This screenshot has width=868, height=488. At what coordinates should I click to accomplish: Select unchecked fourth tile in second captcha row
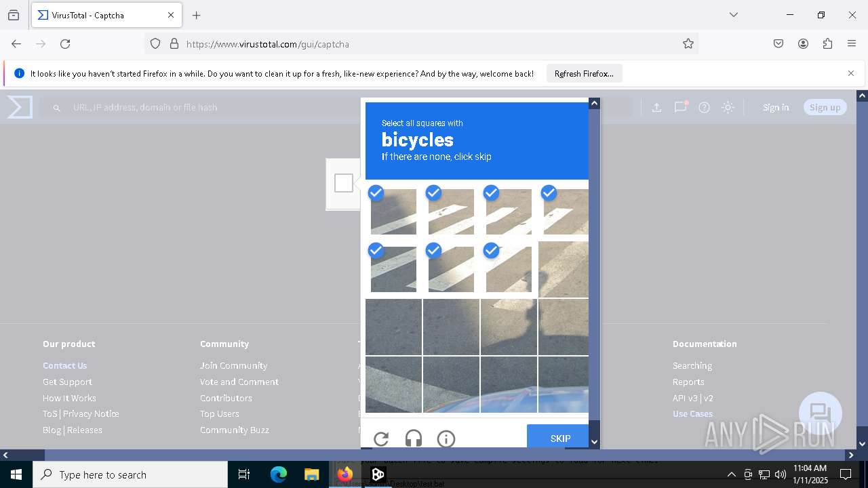564,269
